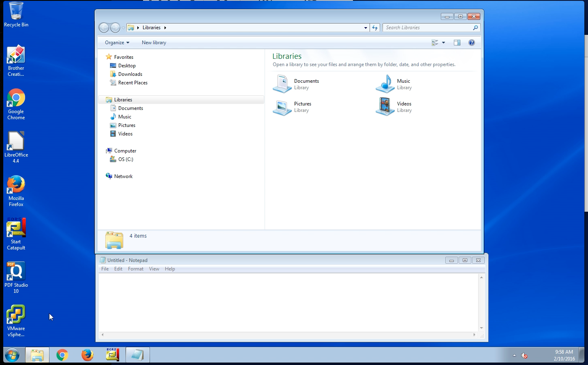Click the refresh button beside address bar

tap(375, 28)
